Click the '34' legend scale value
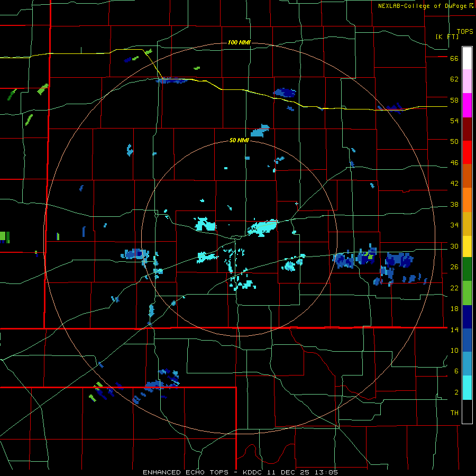The image size is (476, 476). (x=454, y=225)
